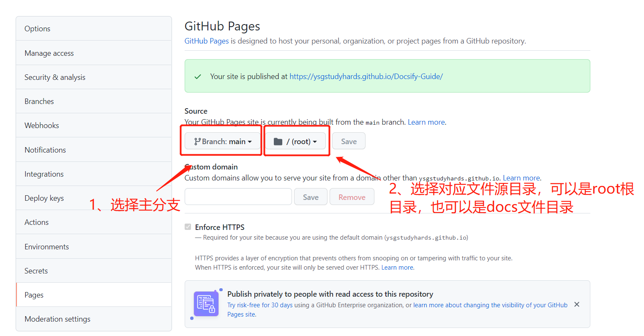The height and width of the screenshot is (336, 644).
Task: Select Actions in the sidebar
Action: 94,222
